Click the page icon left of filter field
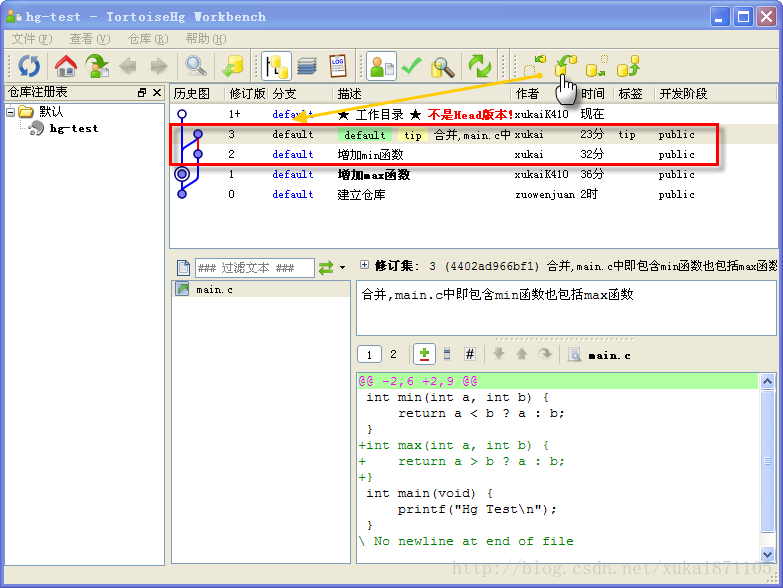The width and height of the screenshot is (783, 588). tap(183, 268)
